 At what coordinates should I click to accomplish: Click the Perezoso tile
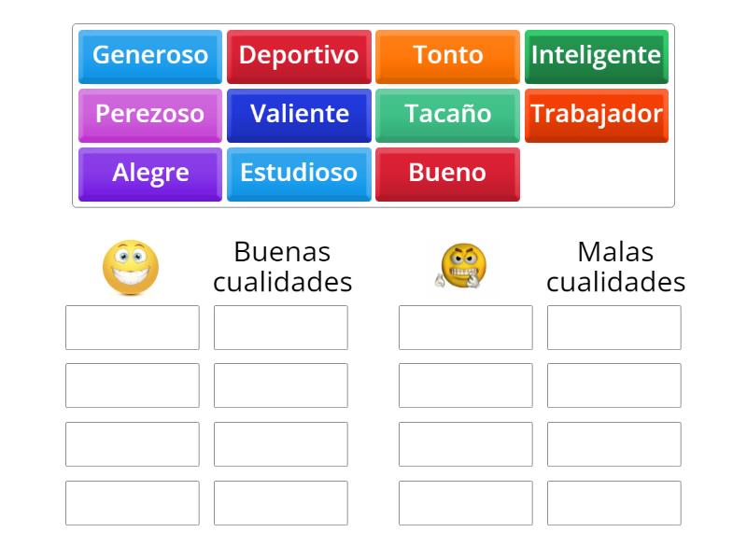tap(150, 114)
